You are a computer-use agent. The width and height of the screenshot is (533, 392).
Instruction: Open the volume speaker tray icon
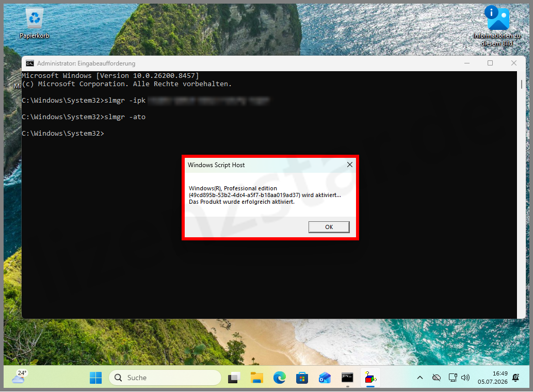click(465, 378)
